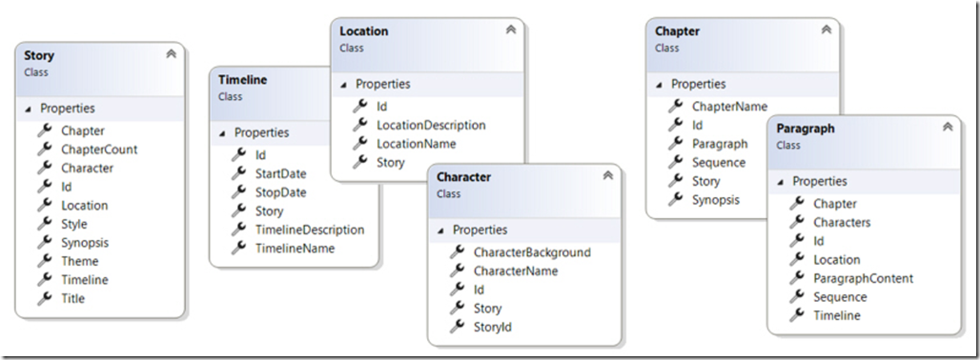
Task: Click wrench icon beside Location in Paragraph
Action: tap(797, 259)
